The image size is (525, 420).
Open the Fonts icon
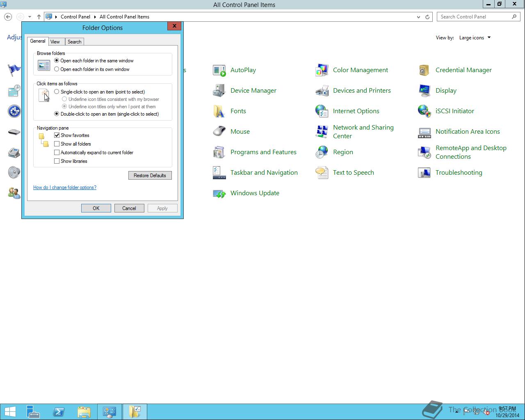219,111
